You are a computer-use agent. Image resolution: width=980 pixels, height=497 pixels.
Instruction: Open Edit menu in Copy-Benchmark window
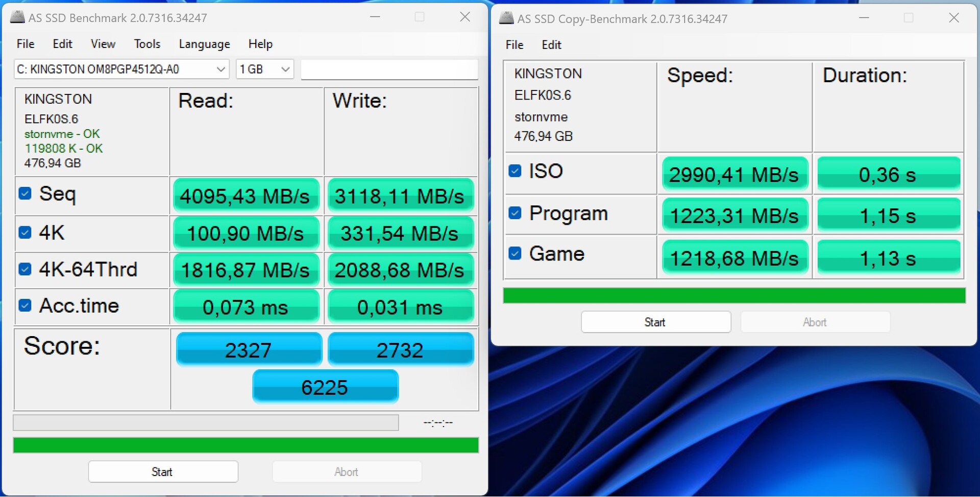click(x=551, y=45)
